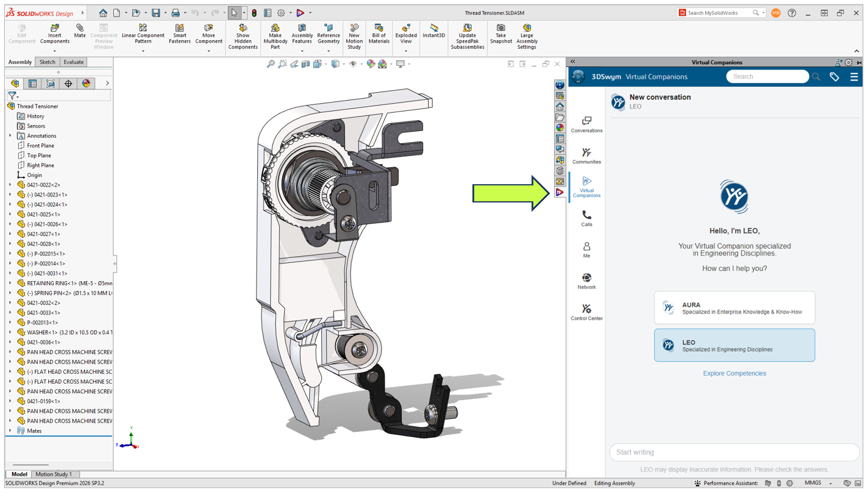
Task: Open the MMGS unit system in status bar
Action: click(x=813, y=483)
